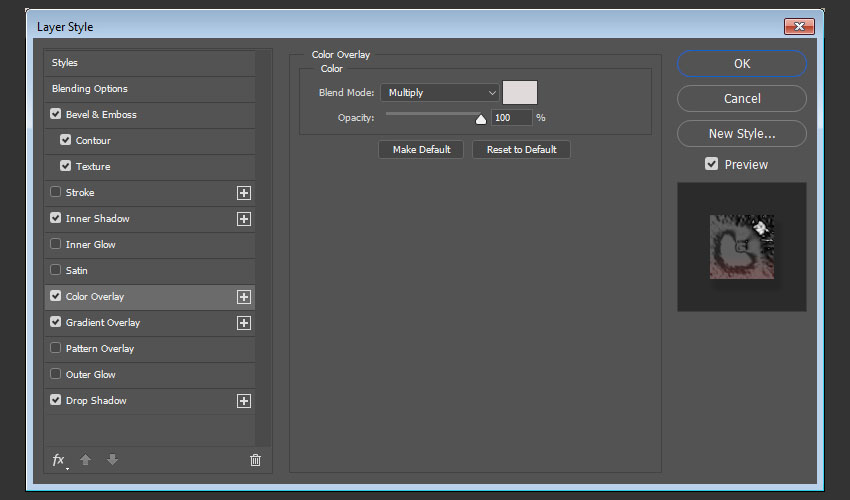
Task: Open the overlay color swatch
Action: click(x=520, y=93)
